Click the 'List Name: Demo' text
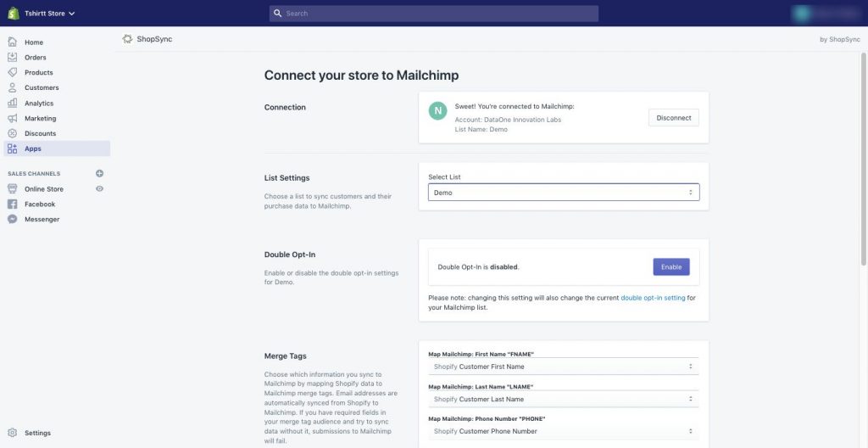Viewport: 868px width, 448px height. pos(481,129)
